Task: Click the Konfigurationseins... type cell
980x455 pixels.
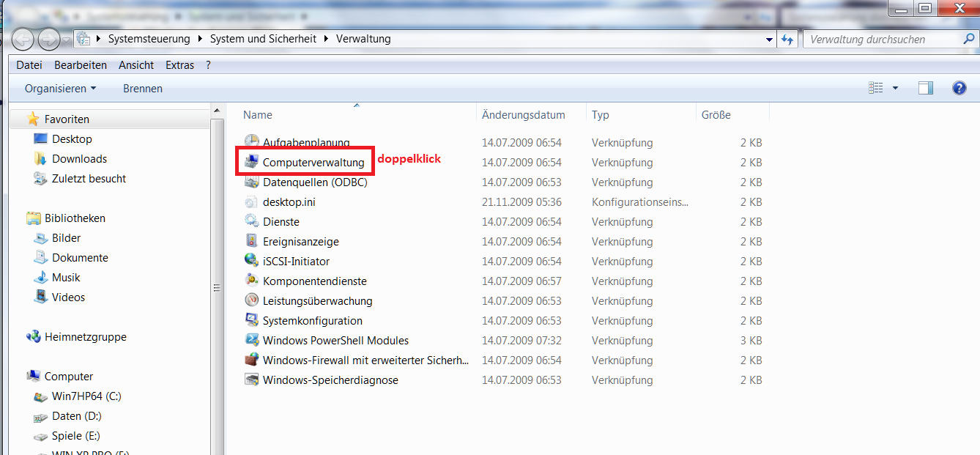Action: tap(640, 201)
